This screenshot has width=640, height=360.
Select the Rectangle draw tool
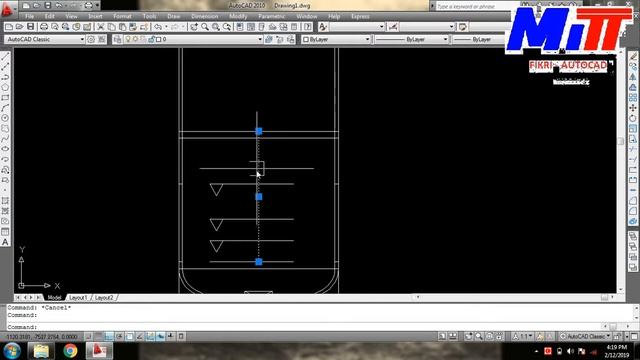coord(5,98)
